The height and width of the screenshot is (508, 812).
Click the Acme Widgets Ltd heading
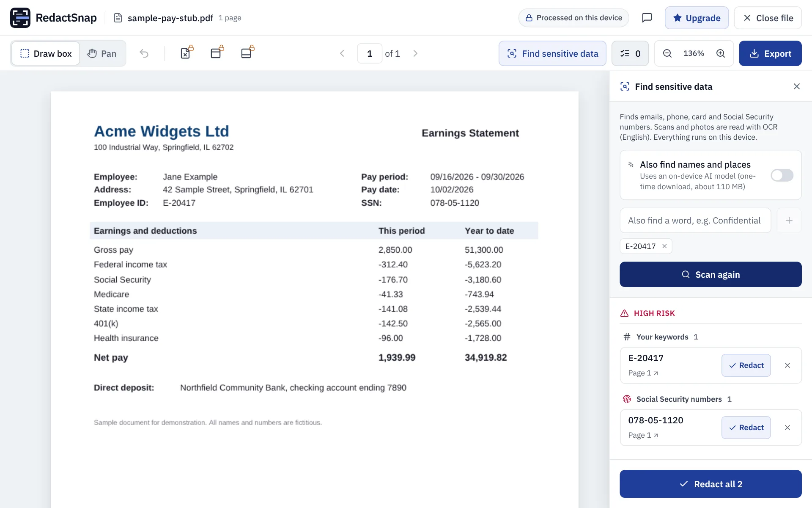[161, 131]
